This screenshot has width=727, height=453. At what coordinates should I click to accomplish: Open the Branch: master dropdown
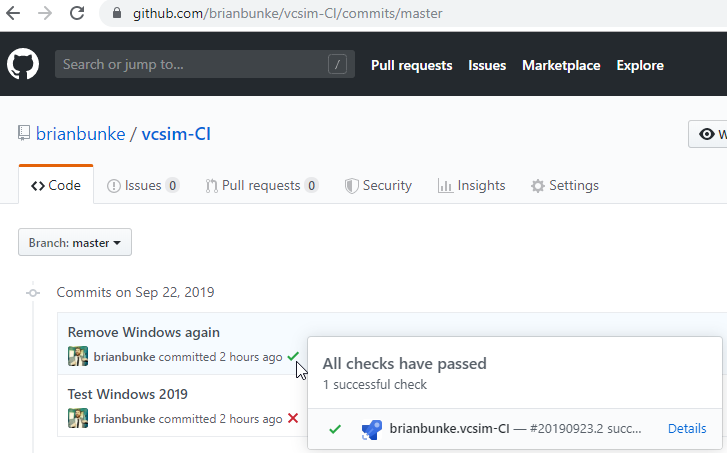point(75,242)
